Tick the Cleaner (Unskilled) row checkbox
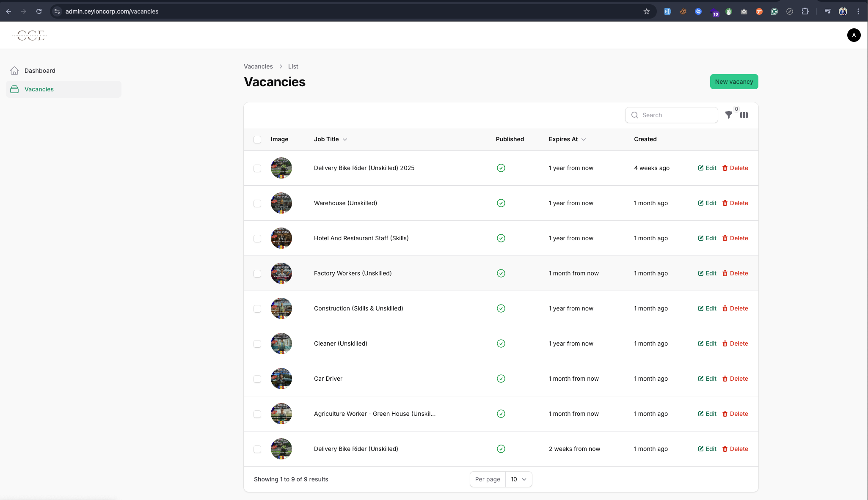 click(x=257, y=344)
